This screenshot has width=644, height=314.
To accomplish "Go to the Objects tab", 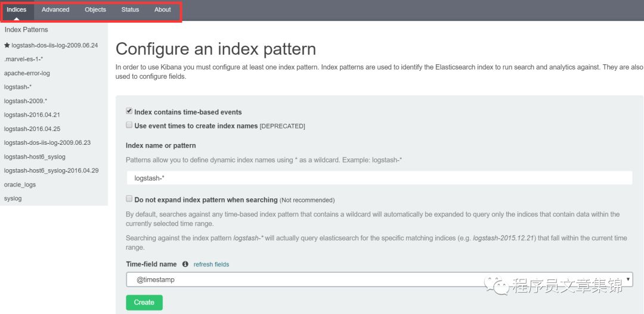I will pos(95,10).
